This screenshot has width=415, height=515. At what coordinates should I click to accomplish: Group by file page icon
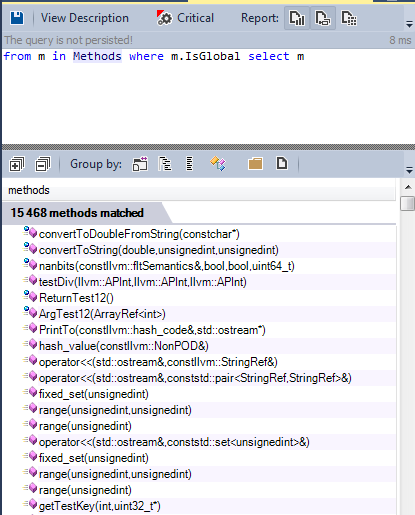click(282, 163)
